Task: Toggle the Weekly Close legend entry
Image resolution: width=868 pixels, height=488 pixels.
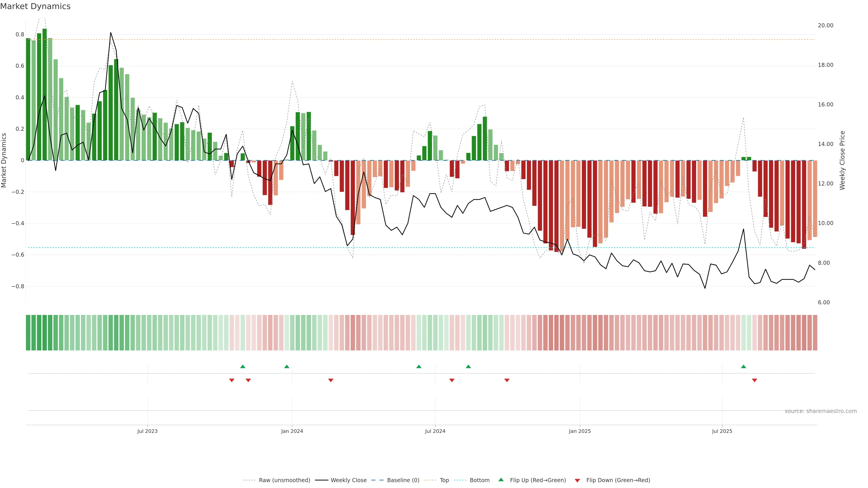Action: click(x=348, y=480)
